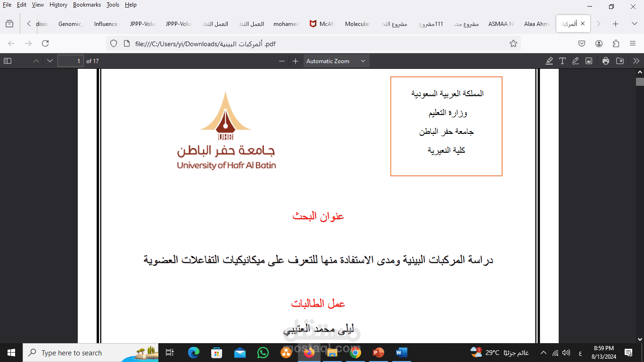This screenshot has width=644, height=362.
Task: Zoom out of the PDF page
Action: click(281, 60)
